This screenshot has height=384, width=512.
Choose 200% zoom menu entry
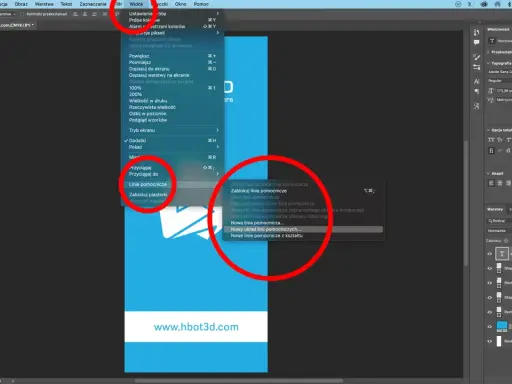[x=172, y=94]
